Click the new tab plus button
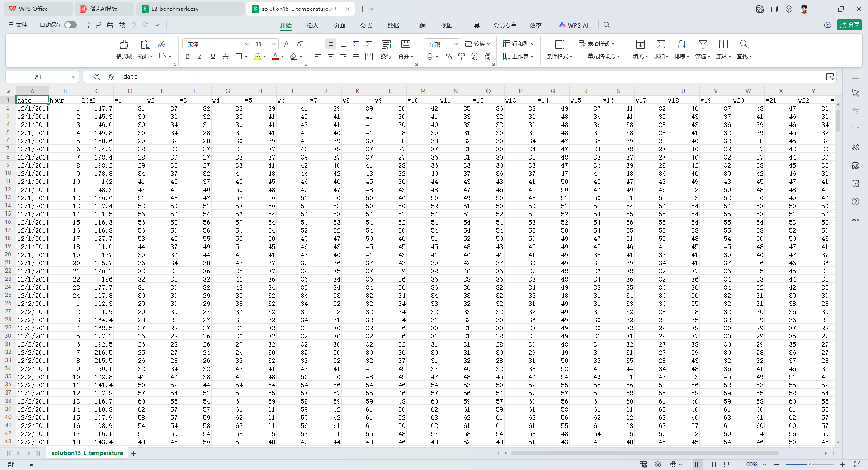Screen dimensions: 868x470 362,9
